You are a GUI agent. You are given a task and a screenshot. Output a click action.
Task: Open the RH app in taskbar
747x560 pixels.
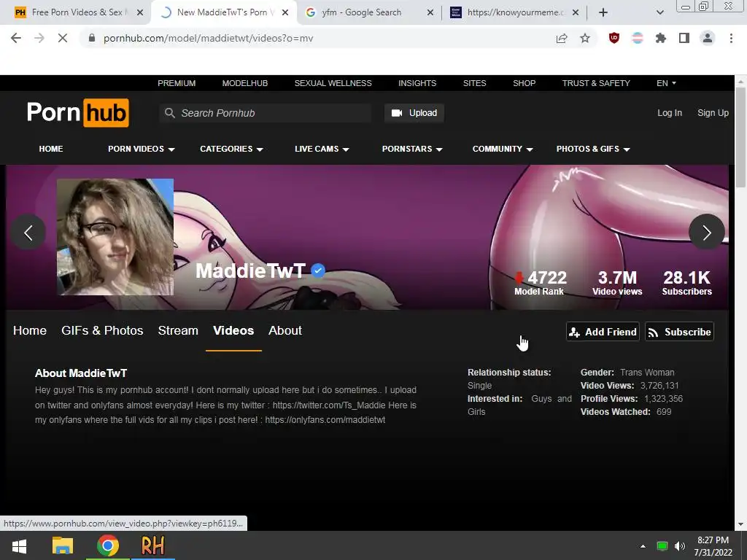(152, 545)
